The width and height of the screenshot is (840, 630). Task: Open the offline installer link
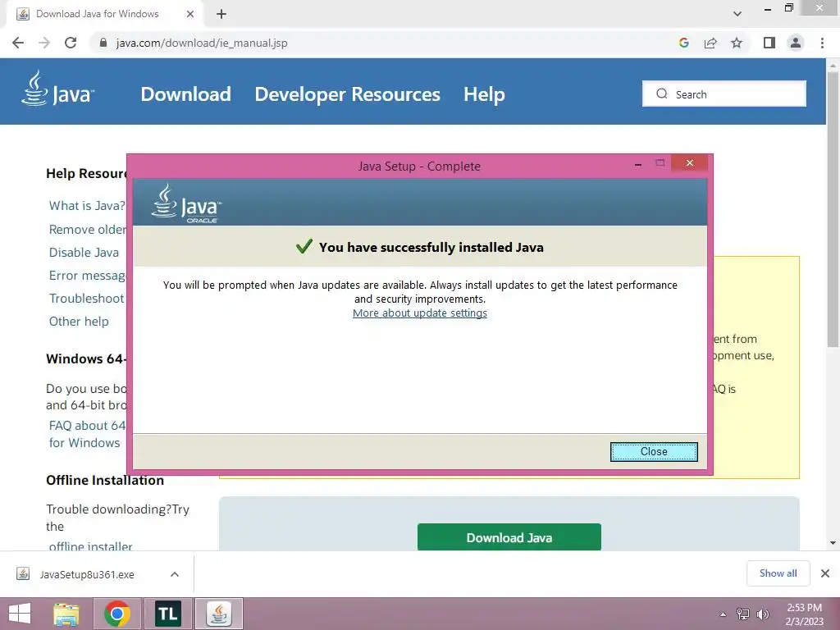[x=90, y=546]
